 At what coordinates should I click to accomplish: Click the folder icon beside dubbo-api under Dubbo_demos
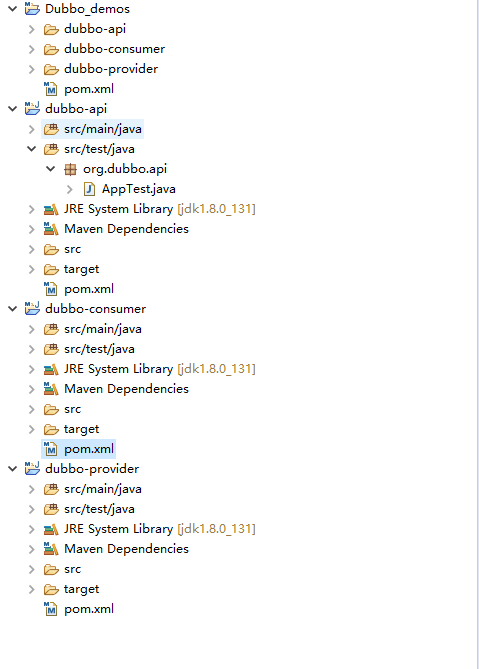[x=51, y=29]
